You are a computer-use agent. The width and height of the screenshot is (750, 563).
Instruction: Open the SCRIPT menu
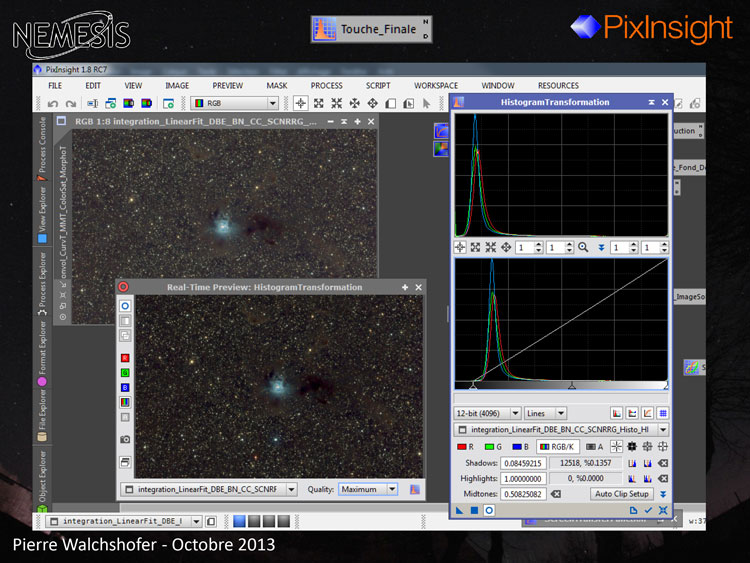378,86
